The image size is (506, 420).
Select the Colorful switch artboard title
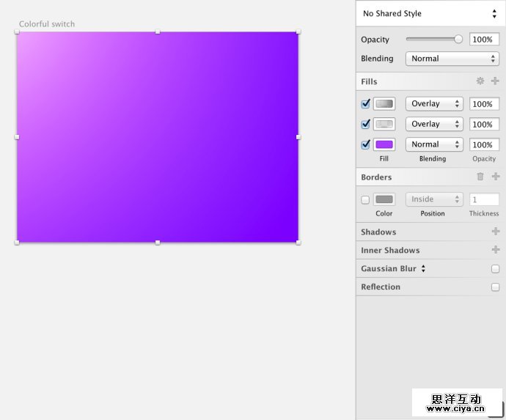pos(47,24)
